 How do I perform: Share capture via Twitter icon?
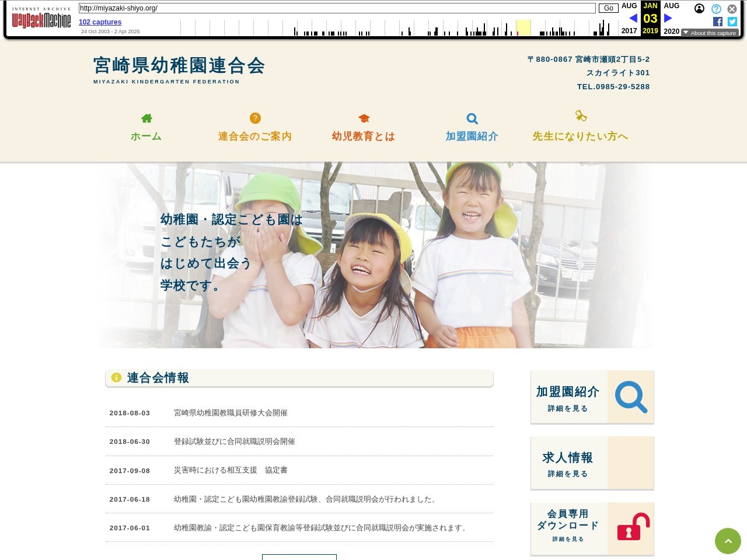click(732, 22)
